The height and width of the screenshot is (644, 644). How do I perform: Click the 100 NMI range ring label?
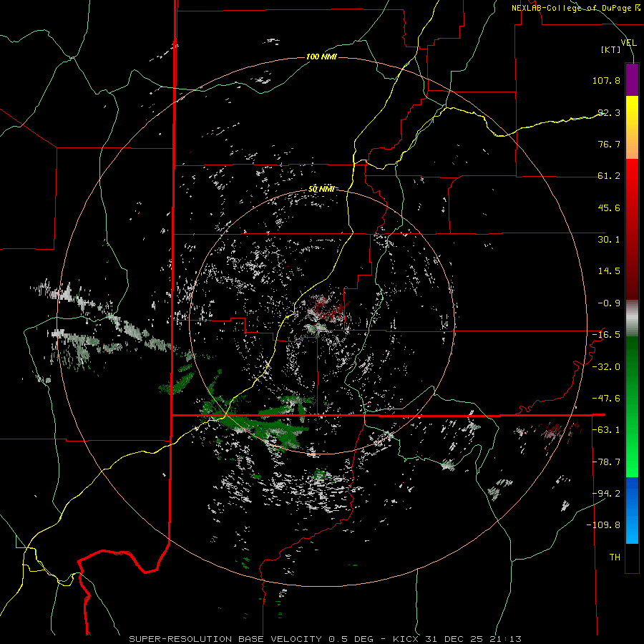pyautogui.click(x=321, y=57)
